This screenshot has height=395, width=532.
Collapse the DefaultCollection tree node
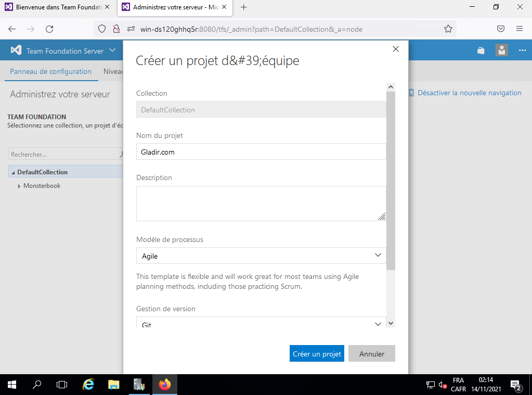(13, 172)
